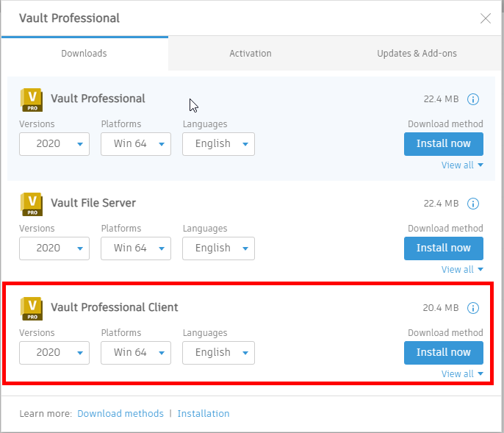Install now for Vault File Server
This screenshot has width=504, height=433.
tap(444, 248)
